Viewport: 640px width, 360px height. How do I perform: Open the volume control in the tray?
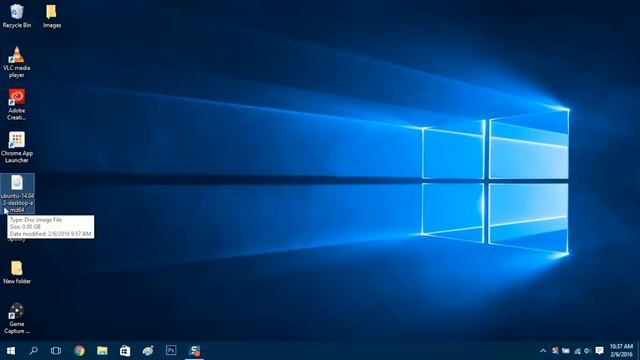(587, 351)
